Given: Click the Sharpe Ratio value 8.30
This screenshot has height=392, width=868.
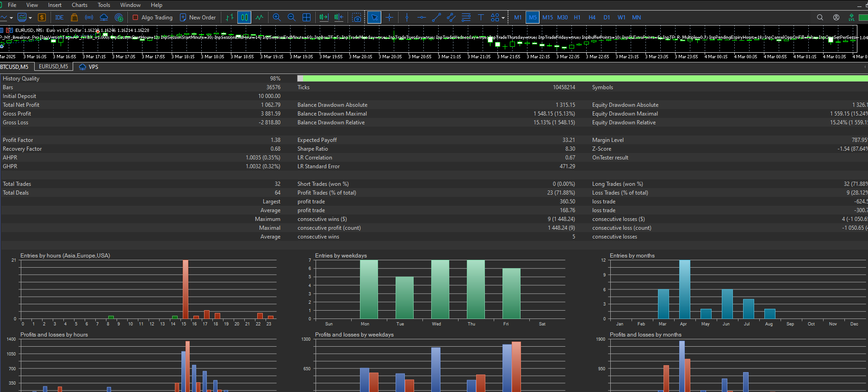Looking at the screenshot, I should coord(570,149).
